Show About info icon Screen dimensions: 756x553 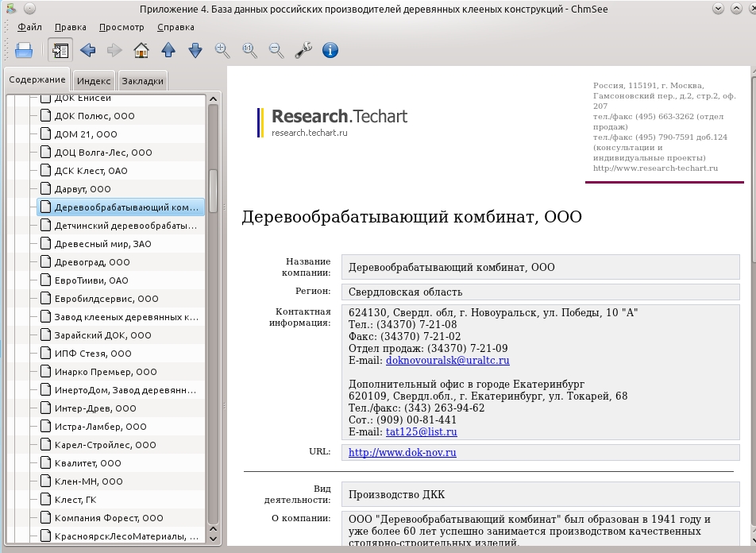[x=330, y=50]
